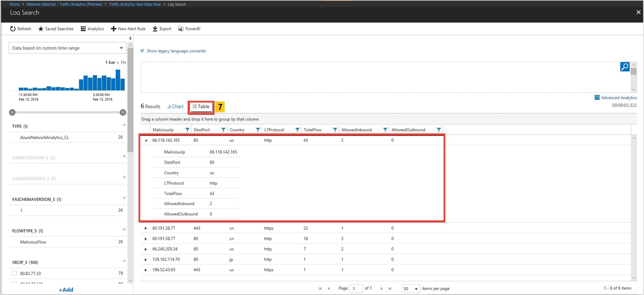Open Network Watcher - Traffic Analytics breadcrumb
Image resolution: width=644 pixels, height=295 pixels.
coord(64,4)
